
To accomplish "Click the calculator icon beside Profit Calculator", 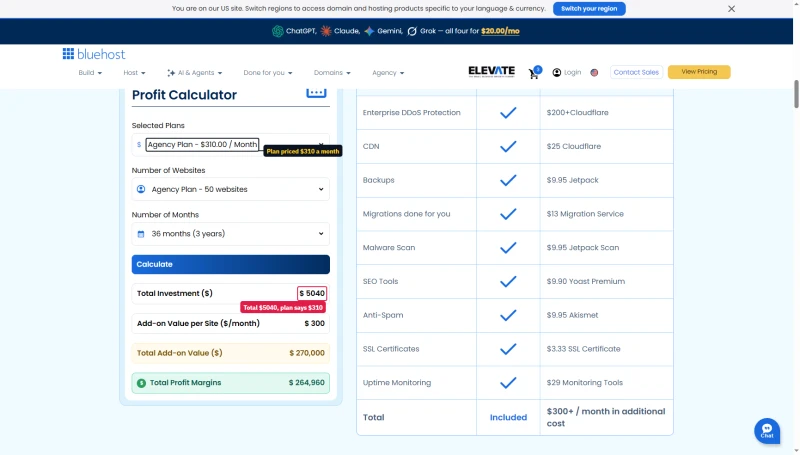I will [316, 92].
